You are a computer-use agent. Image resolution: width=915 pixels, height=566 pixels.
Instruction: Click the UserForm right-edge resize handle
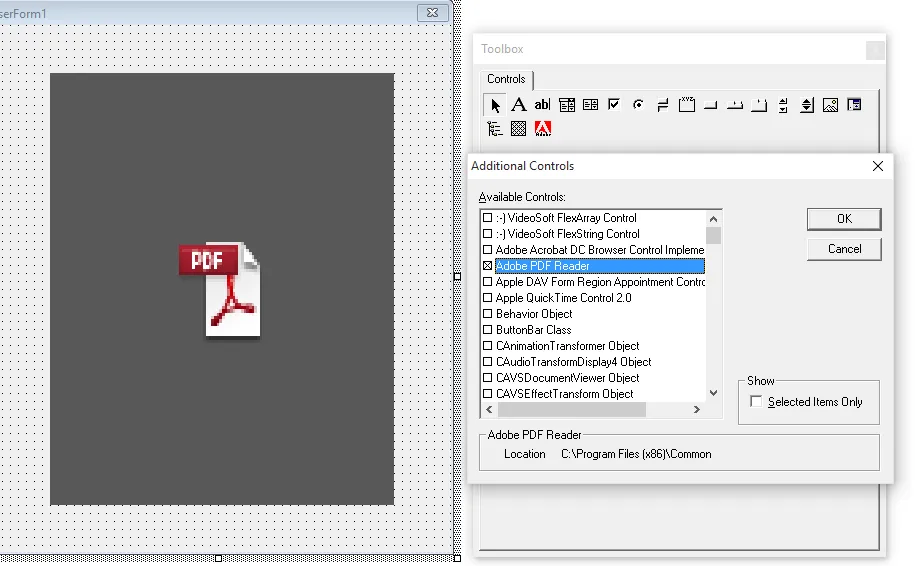(x=458, y=277)
